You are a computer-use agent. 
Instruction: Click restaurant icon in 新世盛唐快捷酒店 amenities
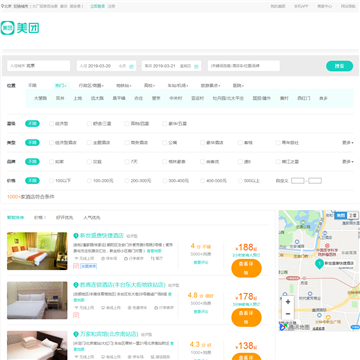[153, 258]
